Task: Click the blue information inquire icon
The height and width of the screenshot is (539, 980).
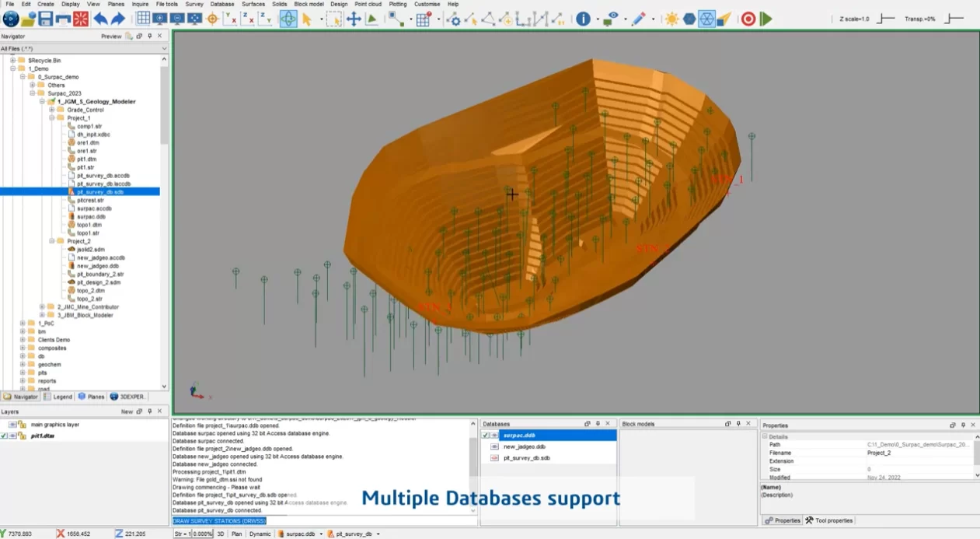Action: tap(583, 19)
